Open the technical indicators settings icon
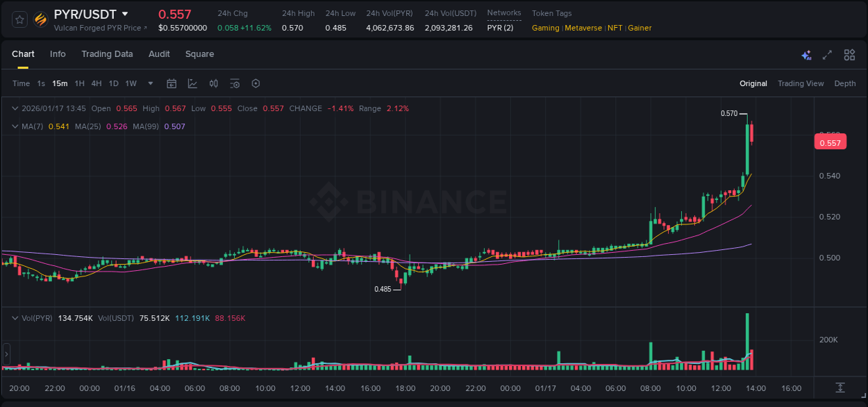This screenshot has height=407, width=868. (x=235, y=83)
